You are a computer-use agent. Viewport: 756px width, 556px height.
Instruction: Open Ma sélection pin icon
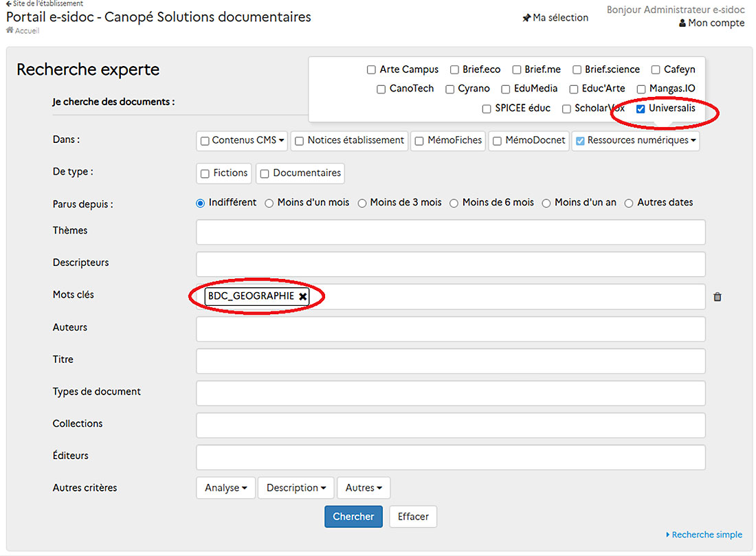(526, 19)
